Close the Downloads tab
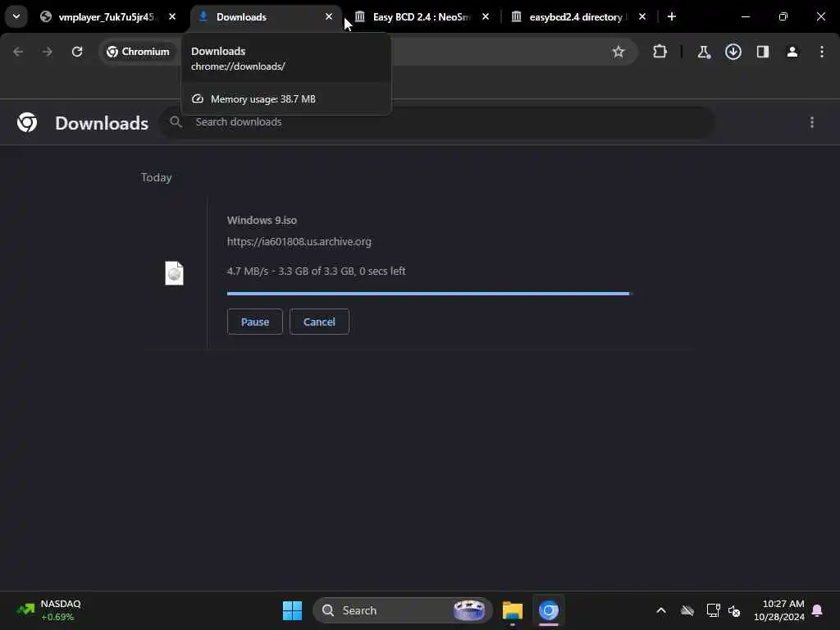The height and width of the screenshot is (630, 840). click(329, 16)
